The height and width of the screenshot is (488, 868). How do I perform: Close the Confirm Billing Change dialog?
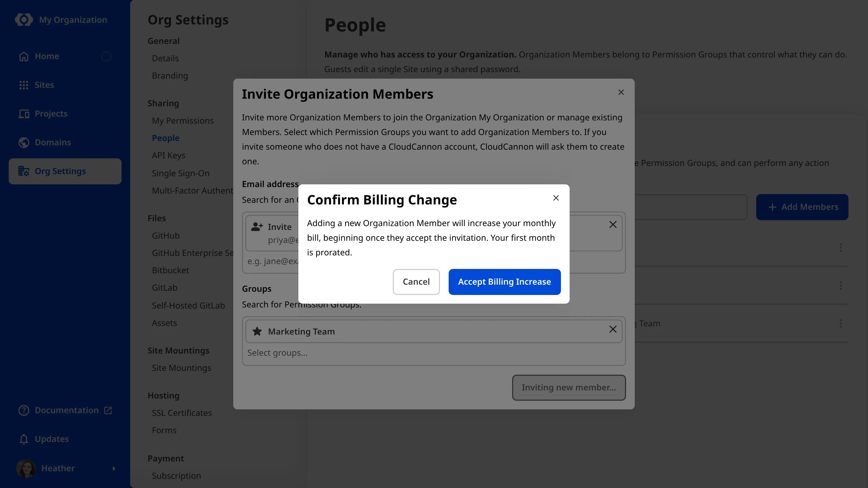(556, 198)
